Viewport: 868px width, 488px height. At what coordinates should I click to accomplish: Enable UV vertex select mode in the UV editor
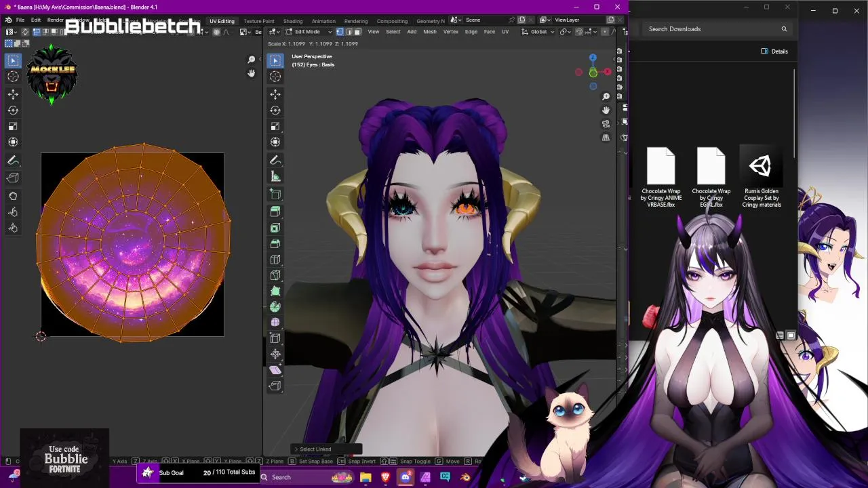35,32
